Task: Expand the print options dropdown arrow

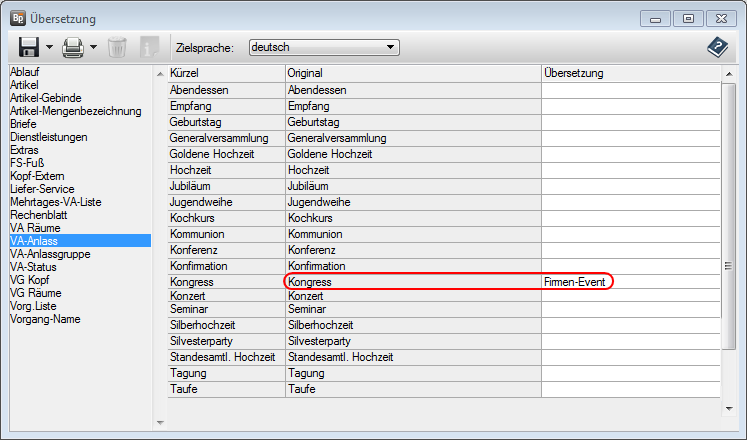Action: click(93, 47)
